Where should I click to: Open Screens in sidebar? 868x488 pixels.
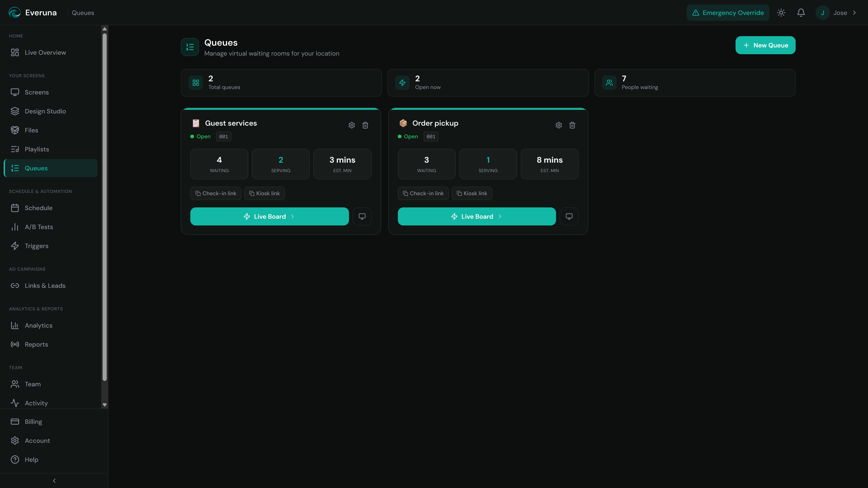tap(51, 92)
